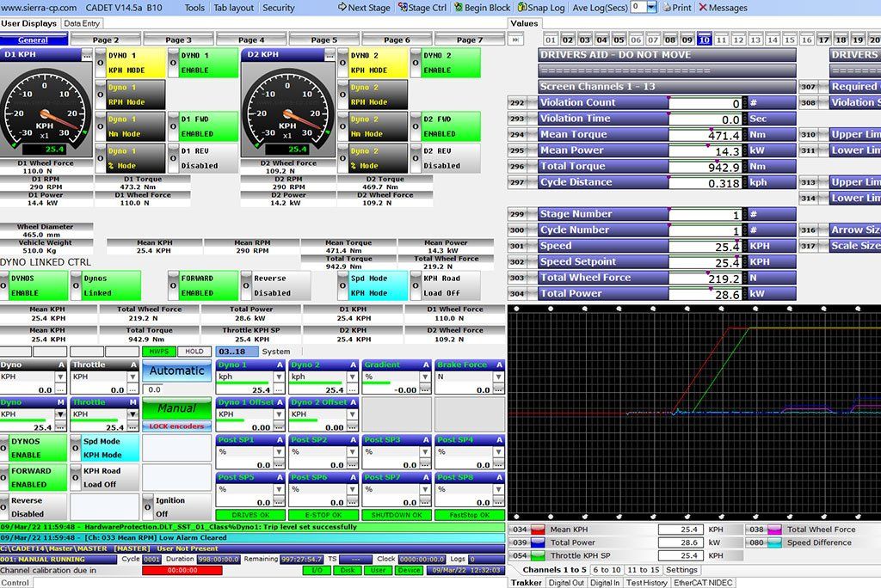Click the skip-forward icon beside page 01
This screenshot has width=881, height=588.
coord(516,40)
